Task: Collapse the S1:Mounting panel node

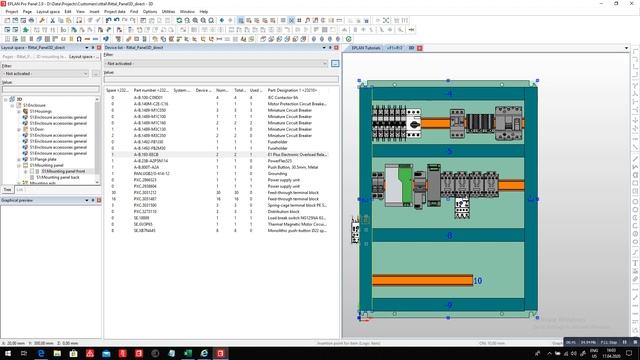Action: point(19,165)
